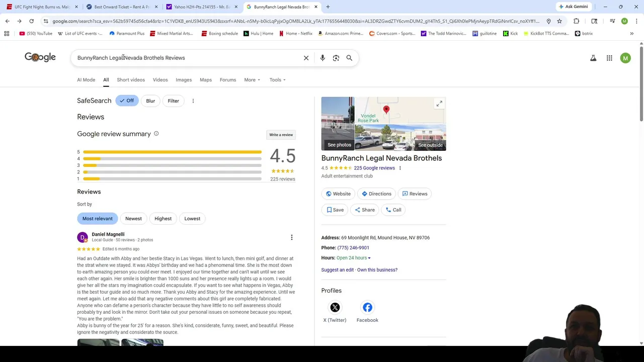
Task: Open a new browser tab
Action: coord(328,7)
